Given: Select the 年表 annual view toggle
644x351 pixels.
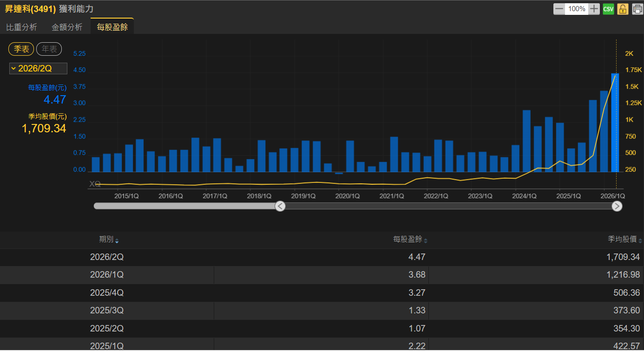Looking at the screenshot, I should coord(49,49).
